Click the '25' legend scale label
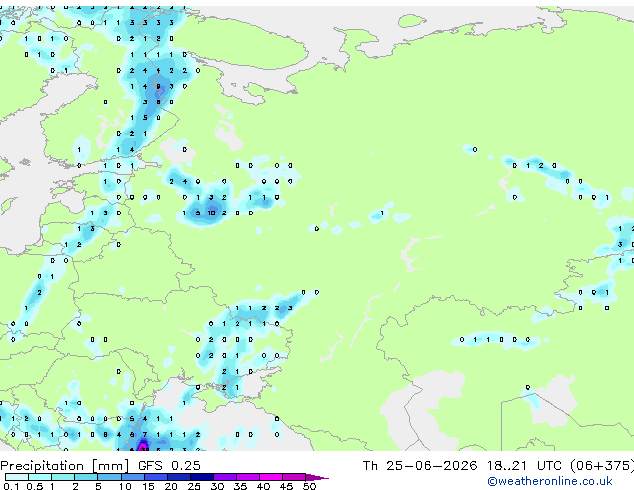Viewport: 634px width, 490px height. (194, 486)
